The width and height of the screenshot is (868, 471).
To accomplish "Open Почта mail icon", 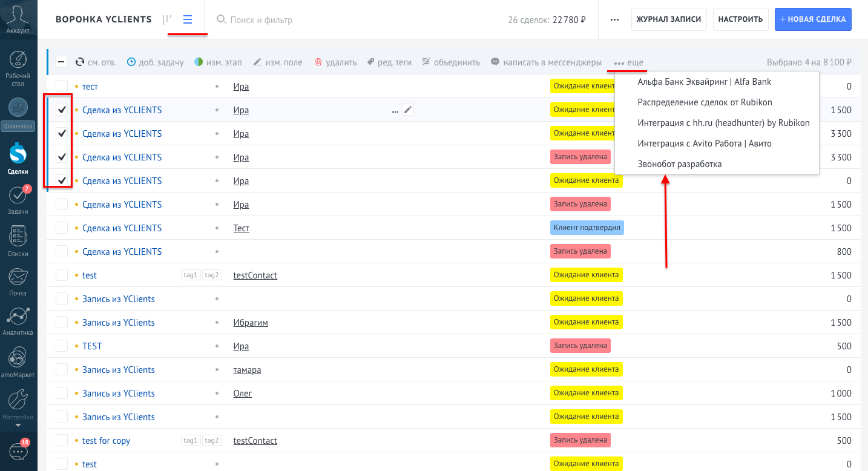I will pyautogui.click(x=18, y=277).
